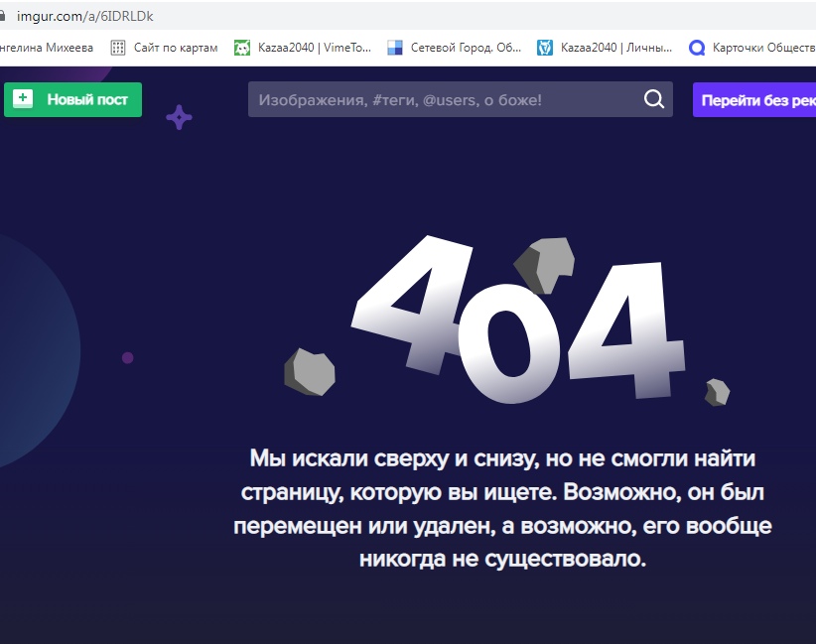Click the magnifying glass search icon

click(654, 99)
